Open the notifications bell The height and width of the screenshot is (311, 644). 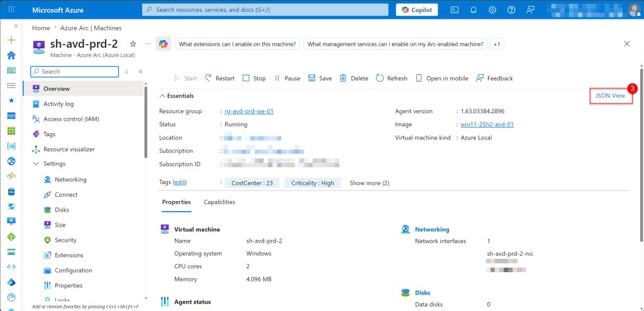pyautogui.click(x=474, y=10)
